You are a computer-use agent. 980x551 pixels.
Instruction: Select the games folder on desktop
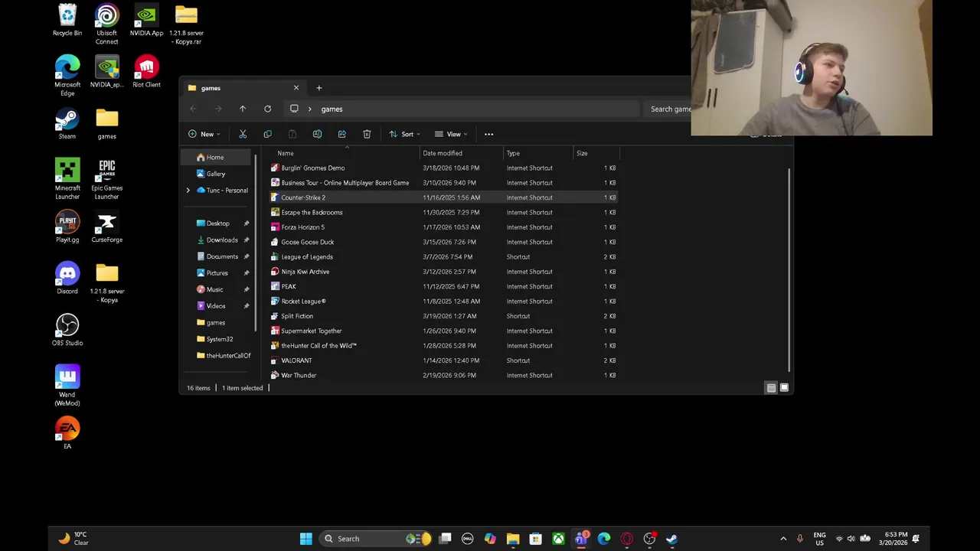(107, 124)
